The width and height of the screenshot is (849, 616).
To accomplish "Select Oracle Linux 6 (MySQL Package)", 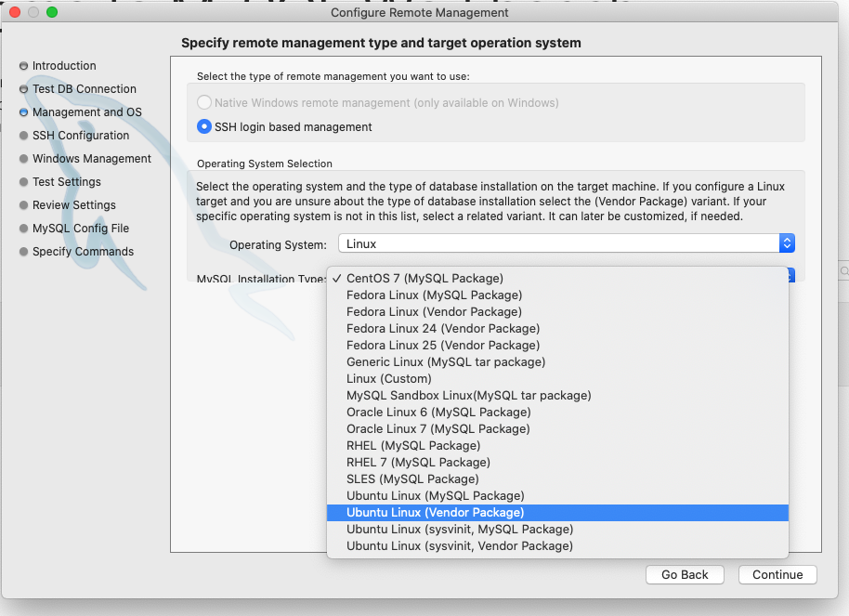I will click(557, 413).
